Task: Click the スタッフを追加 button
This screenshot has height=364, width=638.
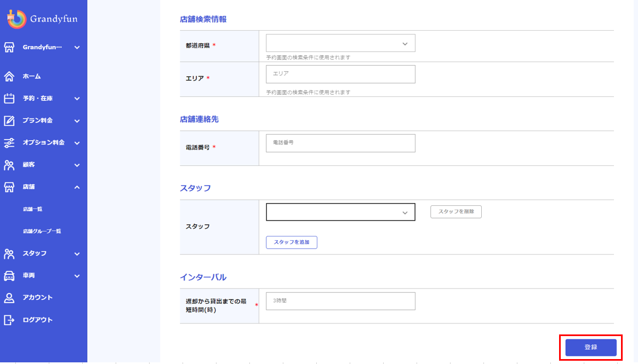Action: click(292, 242)
